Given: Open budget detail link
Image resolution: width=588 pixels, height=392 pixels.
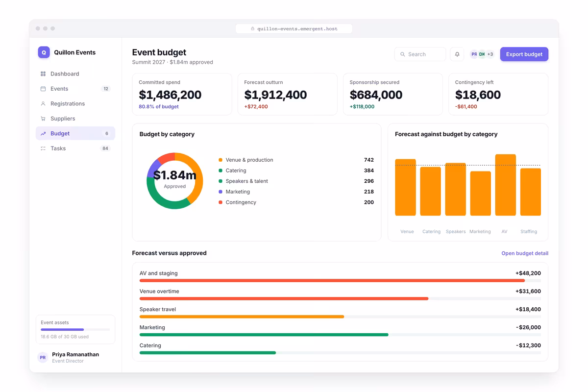Looking at the screenshot, I should tap(525, 253).
